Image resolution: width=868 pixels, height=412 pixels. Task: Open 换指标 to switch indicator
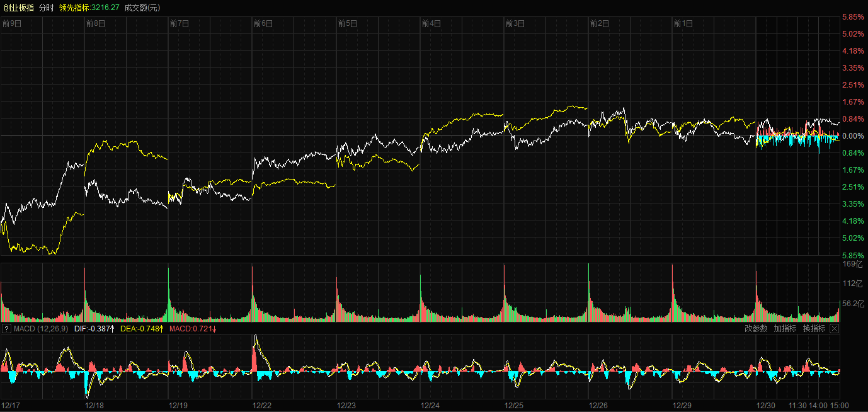tap(814, 329)
